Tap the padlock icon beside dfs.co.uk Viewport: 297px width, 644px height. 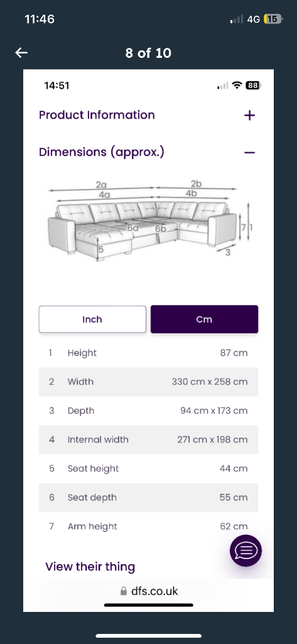[x=124, y=591]
